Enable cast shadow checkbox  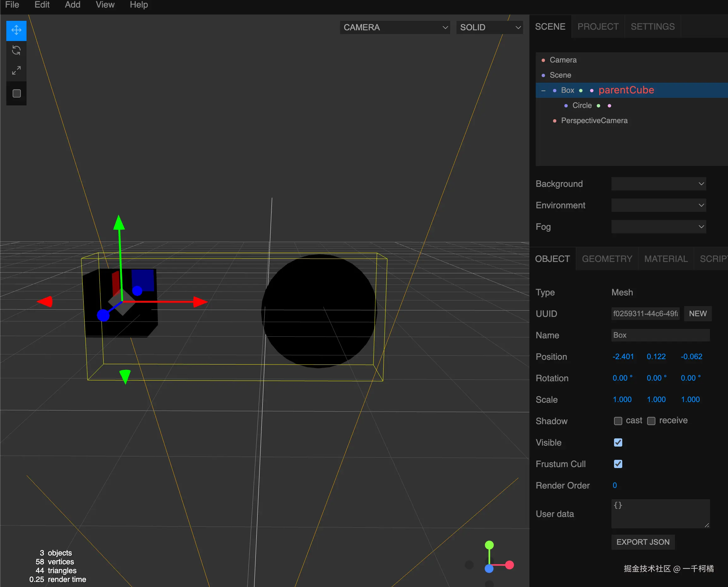point(618,421)
